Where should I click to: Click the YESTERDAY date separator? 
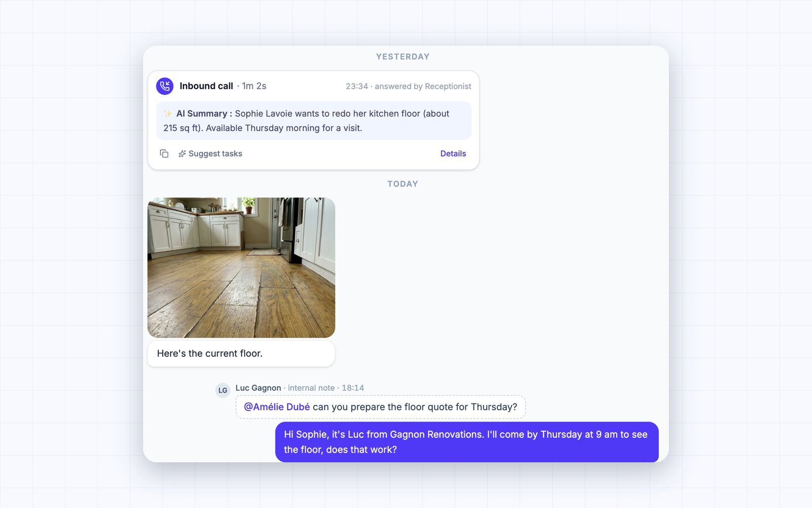click(403, 57)
